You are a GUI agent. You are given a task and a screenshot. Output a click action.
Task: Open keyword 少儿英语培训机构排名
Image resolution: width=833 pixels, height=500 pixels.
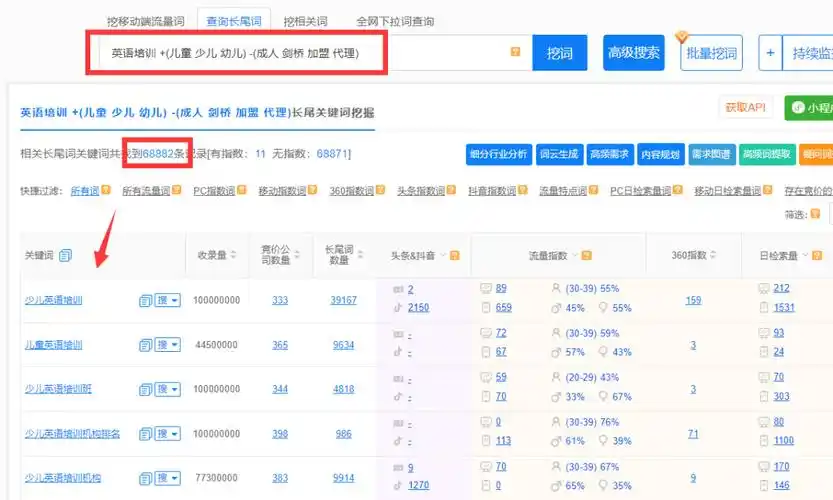(72, 434)
